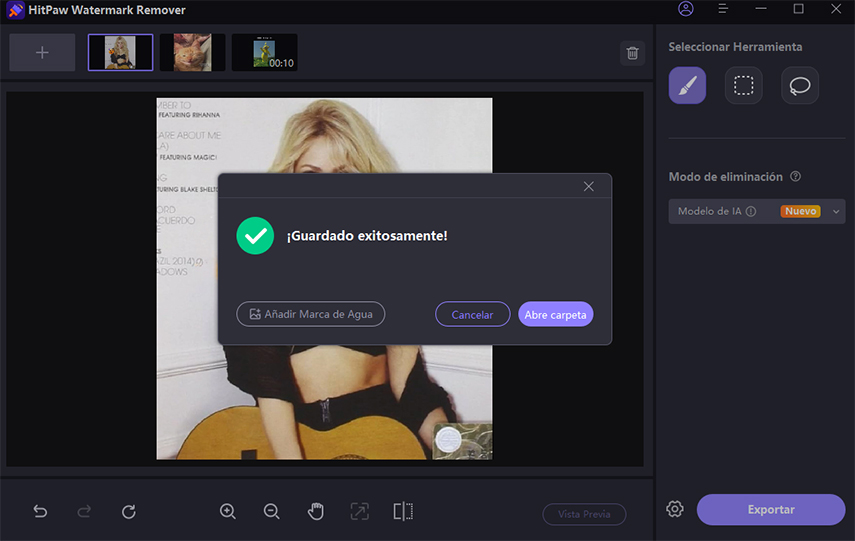Add a new file with plus button
The width and height of the screenshot is (855, 541).
[42, 52]
